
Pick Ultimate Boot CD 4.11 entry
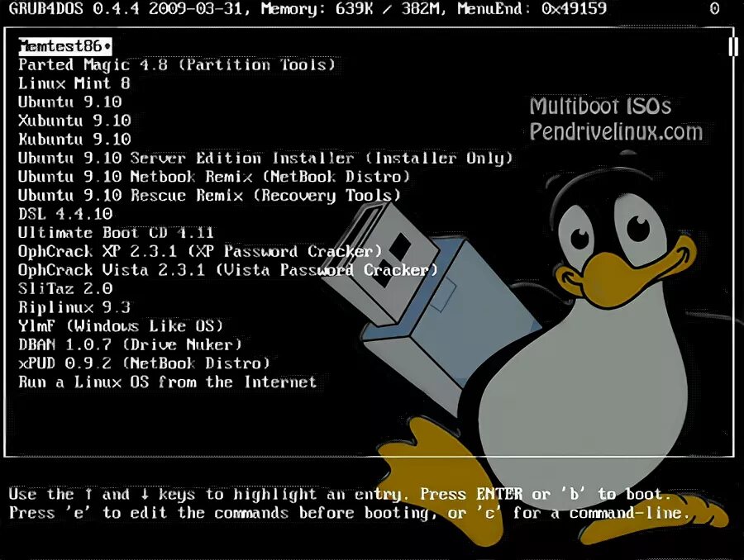click(x=116, y=233)
